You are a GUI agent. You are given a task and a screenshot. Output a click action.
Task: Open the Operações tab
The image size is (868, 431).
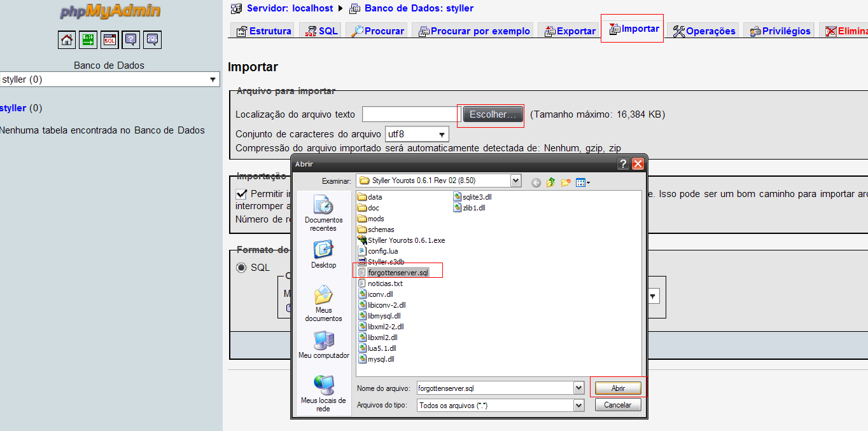704,31
